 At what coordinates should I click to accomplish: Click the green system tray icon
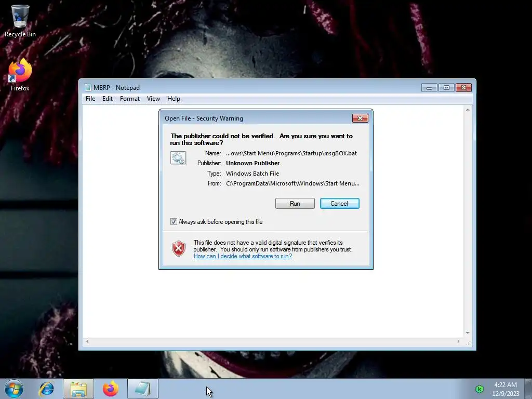[x=480, y=389]
